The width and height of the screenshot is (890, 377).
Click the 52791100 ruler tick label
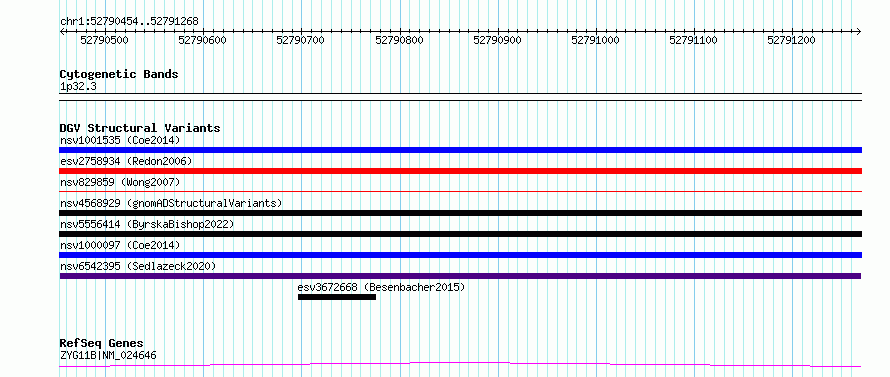click(694, 40)
